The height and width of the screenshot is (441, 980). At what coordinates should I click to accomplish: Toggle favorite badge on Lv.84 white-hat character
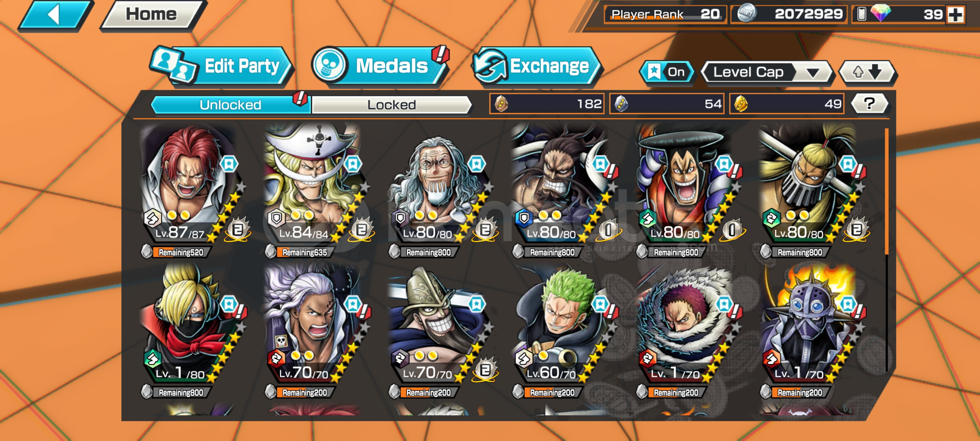click(x=353, y=164)
